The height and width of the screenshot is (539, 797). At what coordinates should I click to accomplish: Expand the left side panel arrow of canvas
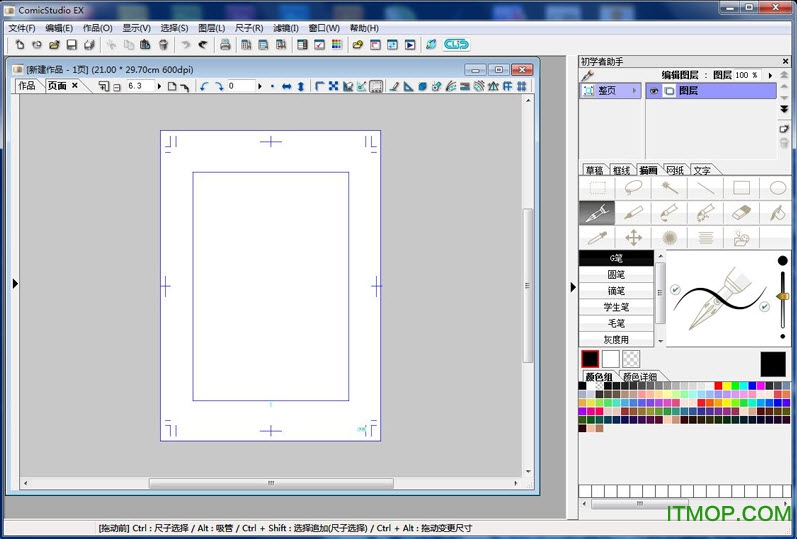click(x=15, y=283)
